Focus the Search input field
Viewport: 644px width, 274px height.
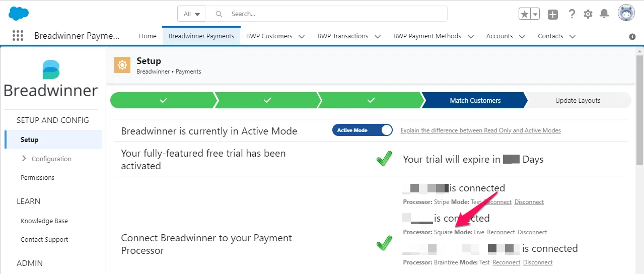(326, 14)
